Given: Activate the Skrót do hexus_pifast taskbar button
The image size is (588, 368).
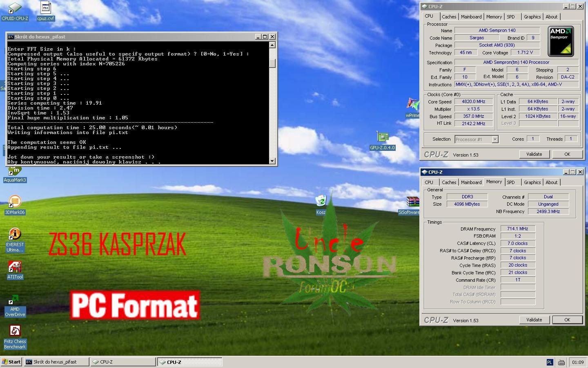Looking at the screenshot, I should coord(56,362).
